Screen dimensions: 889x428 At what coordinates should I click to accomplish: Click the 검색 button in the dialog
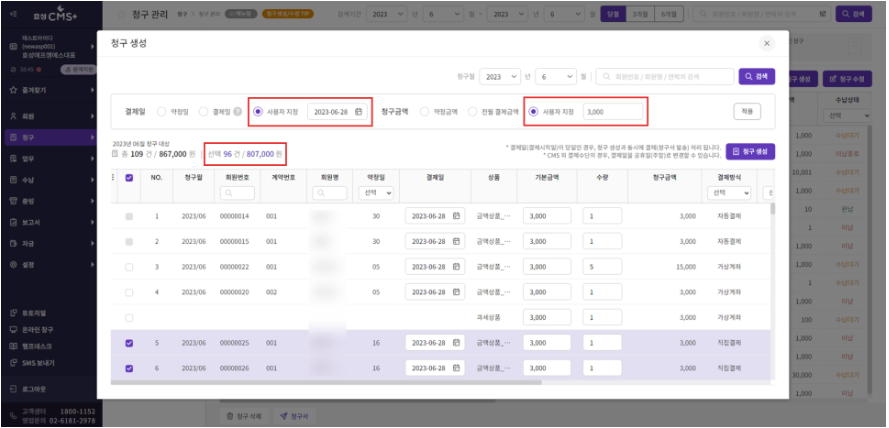[x=756, y=77]
